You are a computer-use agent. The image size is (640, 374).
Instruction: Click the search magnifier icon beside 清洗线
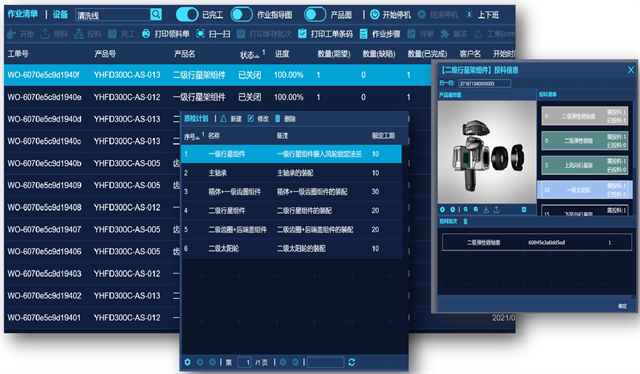pos(156,15)
